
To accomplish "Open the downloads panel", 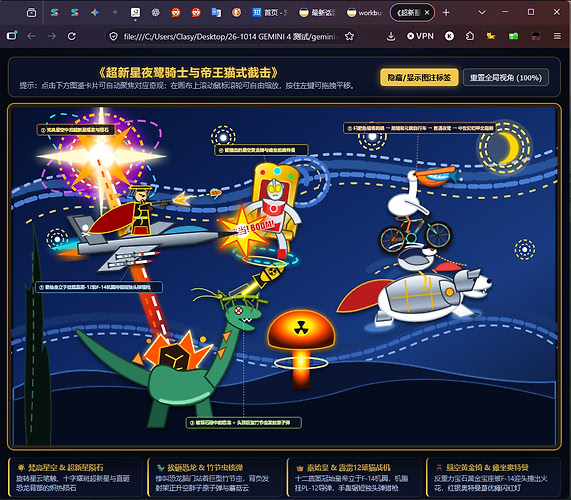I will 391,36.
